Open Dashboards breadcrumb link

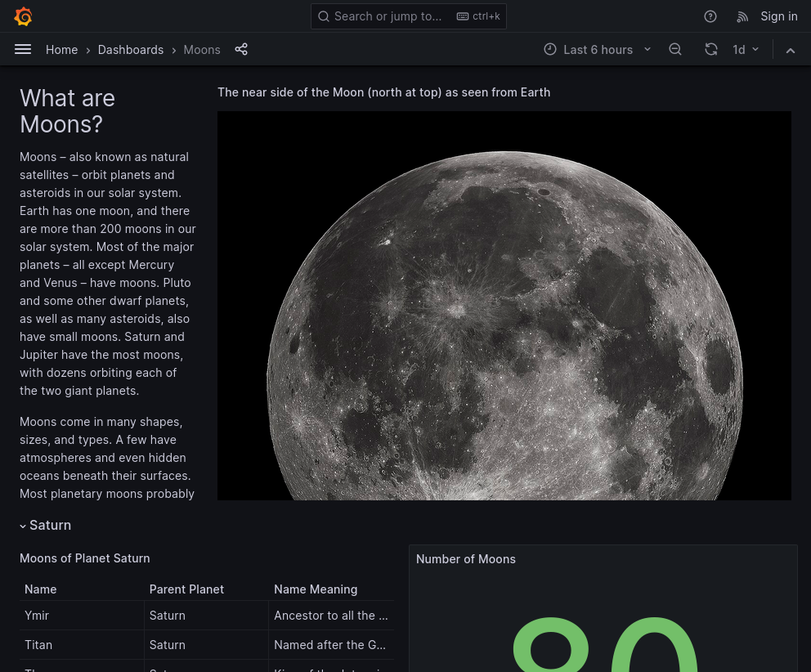pos(131,50)
